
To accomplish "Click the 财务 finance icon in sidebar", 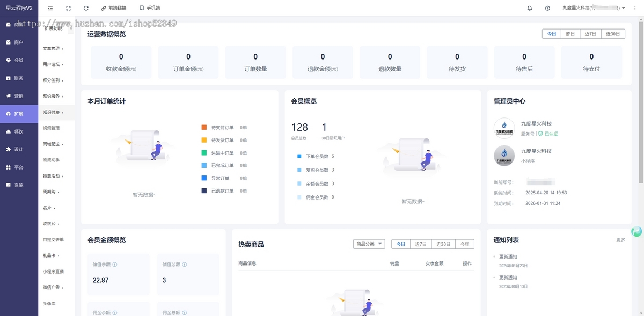I will pos(9,78).
